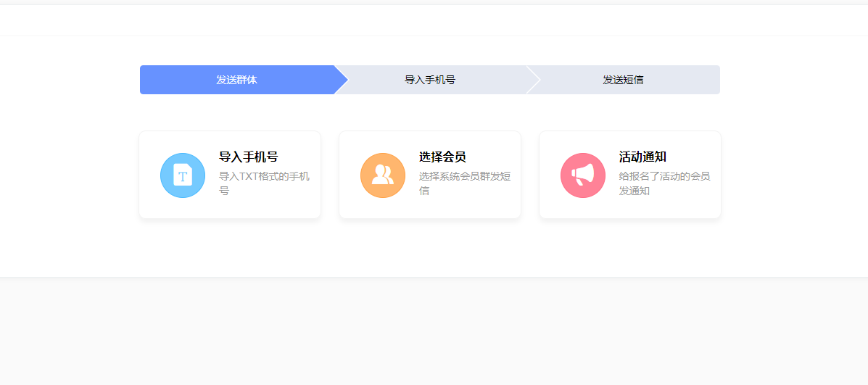Screen dimensions: 868x385
Task: Pick the 活动通知 card title
Action: point(642,157)
